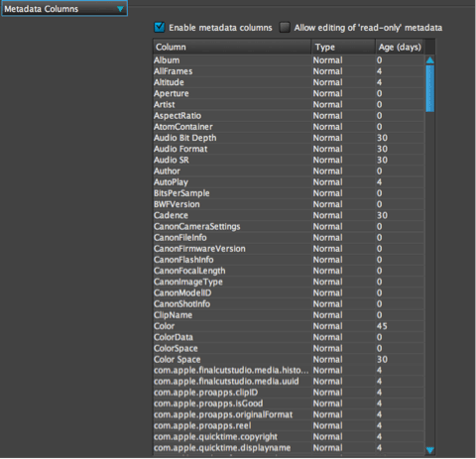Viewport: 476px width, 459px height.
Task: Select the com.apple.quicktime.displayname row
Action: tap(289, 448)
